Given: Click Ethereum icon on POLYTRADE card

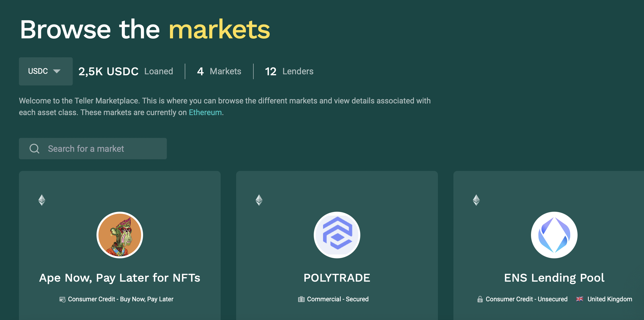Looking at the screenshot, I should coord(259,200).
